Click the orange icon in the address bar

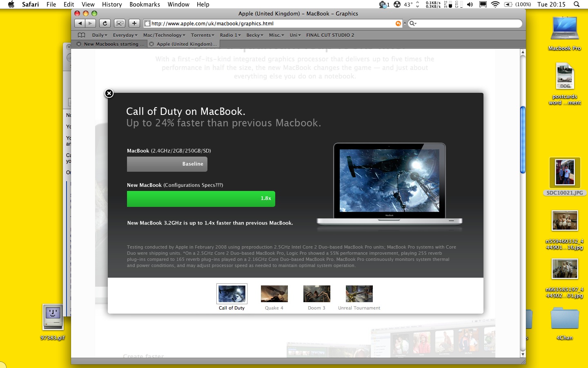pyautogui.click(x=398, y=23)
